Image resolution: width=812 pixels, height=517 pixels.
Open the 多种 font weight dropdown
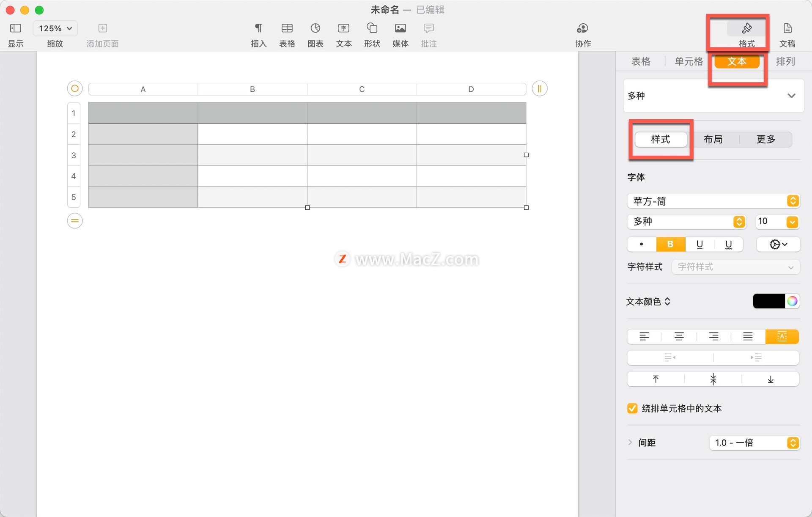click(686, 221)
